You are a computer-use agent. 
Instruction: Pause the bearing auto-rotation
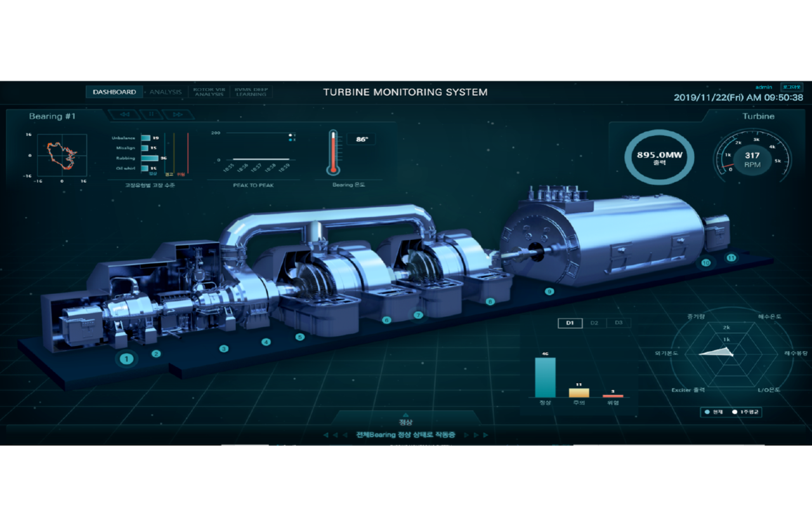coord(152,115)
